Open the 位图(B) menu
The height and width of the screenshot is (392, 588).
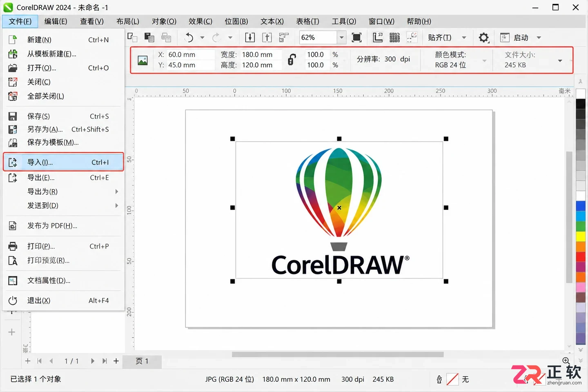point(236,21)
